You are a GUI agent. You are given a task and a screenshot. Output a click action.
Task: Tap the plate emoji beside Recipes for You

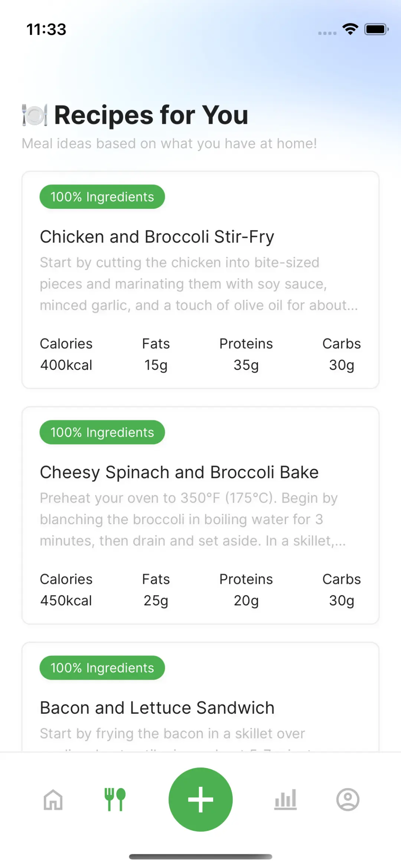tap(35, 115)
